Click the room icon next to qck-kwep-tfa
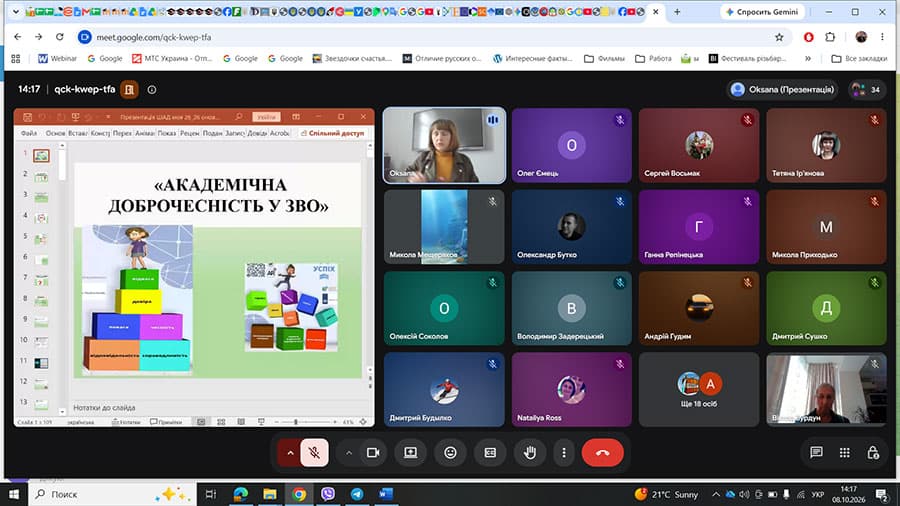 (130, 89)
